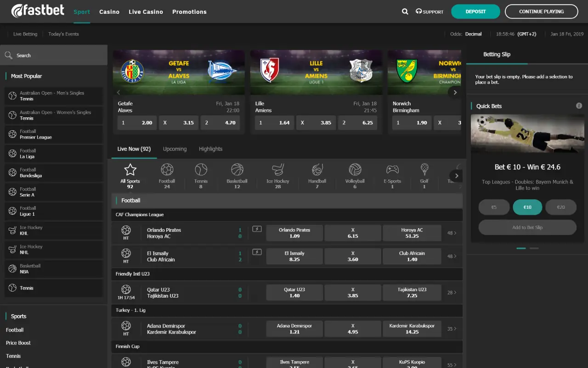Viewport: 588px width, 368px height.
Task: Show previous featured match in carousel
Action: pos(119,92)
